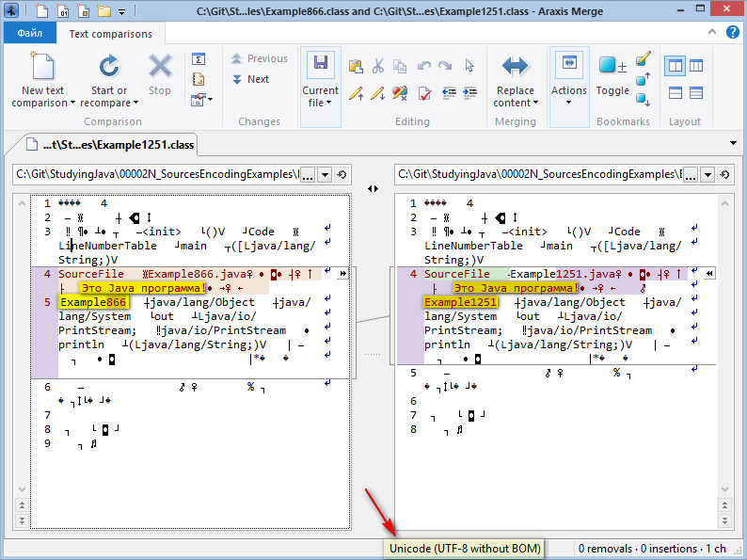
Task: Open the comparison summary sigma icon
Action: point(199,59)
